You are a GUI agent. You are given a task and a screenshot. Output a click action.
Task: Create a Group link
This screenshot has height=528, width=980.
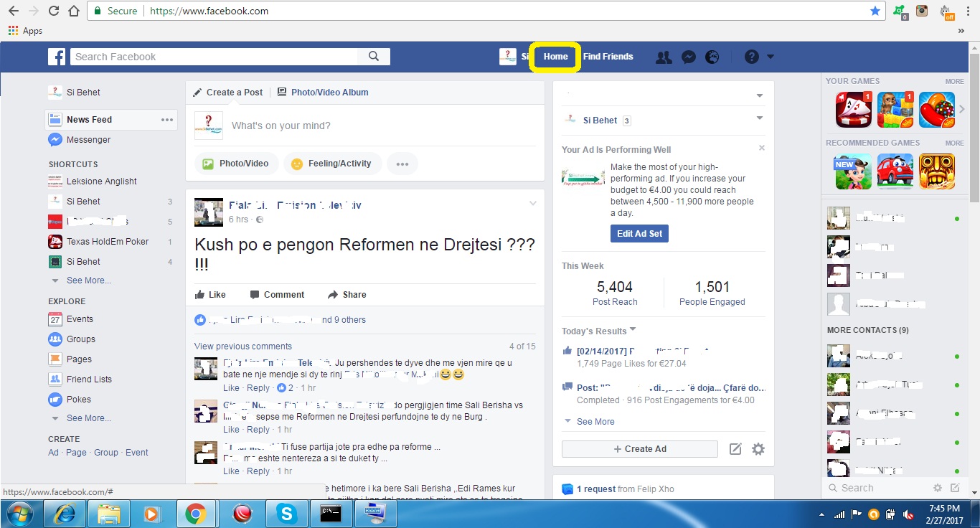pyautogui.click(x=105, y=453)
